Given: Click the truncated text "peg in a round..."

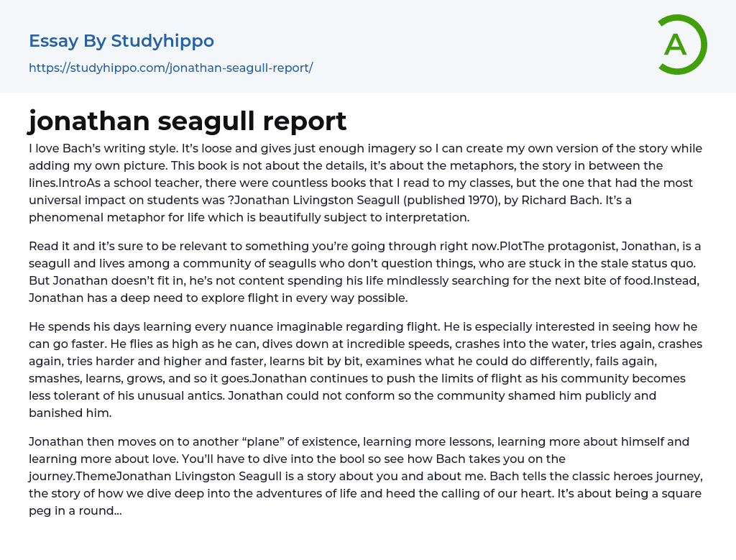Looking at the screenshot, I should pyautogui.click(x=75, y=510).
